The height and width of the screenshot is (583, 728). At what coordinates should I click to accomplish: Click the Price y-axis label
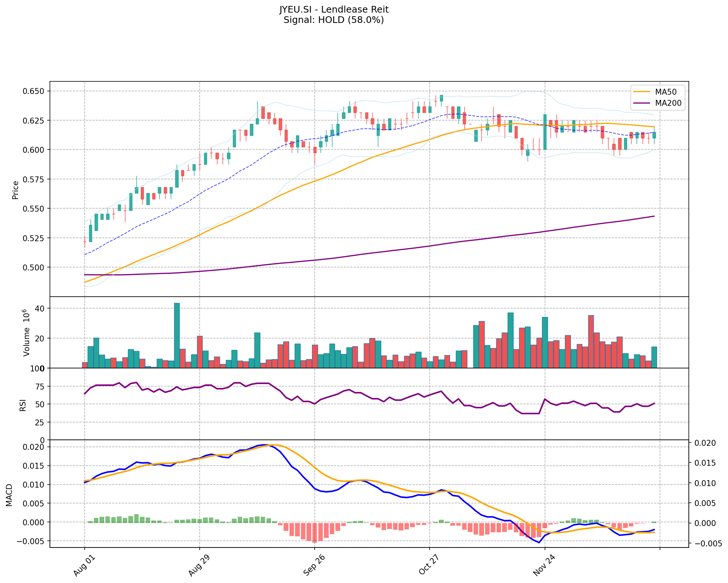[16, 190]
